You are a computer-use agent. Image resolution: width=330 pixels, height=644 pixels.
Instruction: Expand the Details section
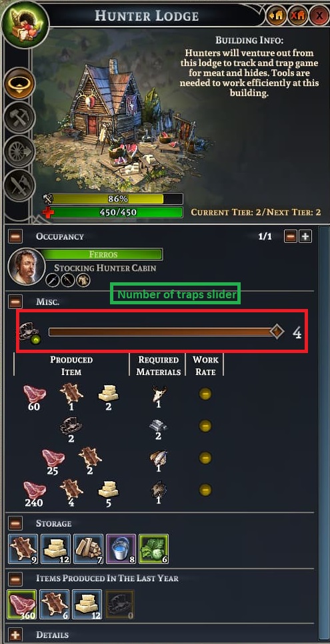click(x=15, y=635)
